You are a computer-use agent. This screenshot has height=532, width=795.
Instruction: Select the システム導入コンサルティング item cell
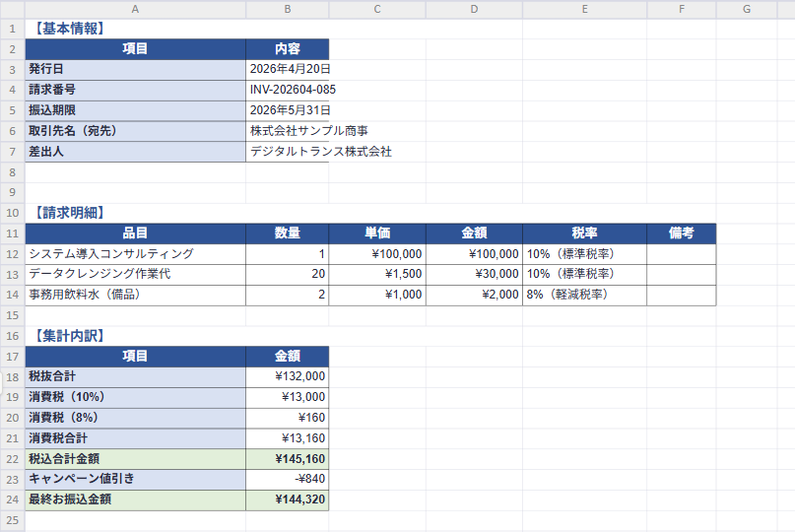pos(135,253)
